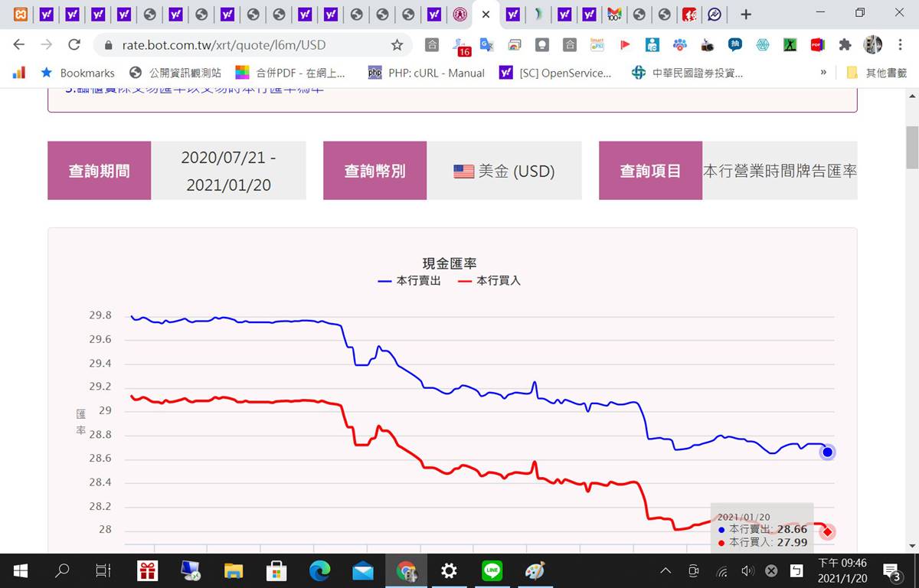Open the 其他書籤 bookmarks folder

(877, 73)
